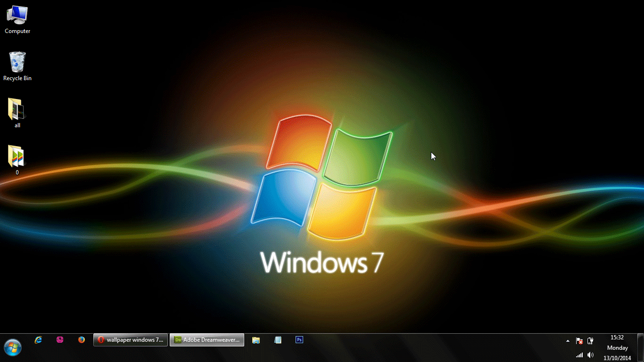Open the volume speaker control
The height and width of the screenshot is (362, 644).
point(591,355)
